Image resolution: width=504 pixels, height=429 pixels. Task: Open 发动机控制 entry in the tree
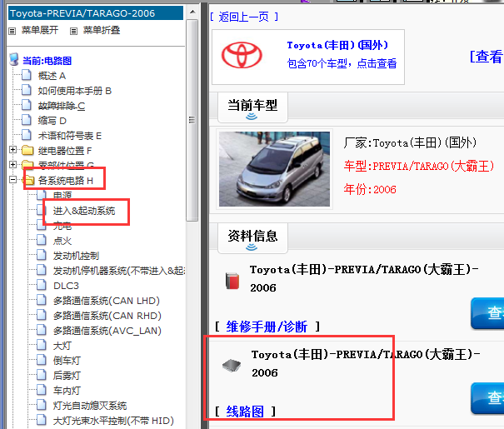pyautogui.click(x=76, y=256)
